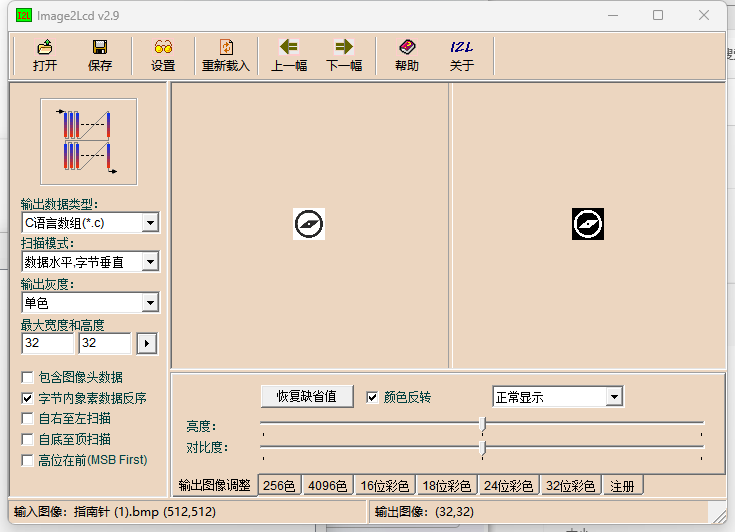Expand 扫描模式 dropdown arrow
735x532 pixels.
click(150, 262)
